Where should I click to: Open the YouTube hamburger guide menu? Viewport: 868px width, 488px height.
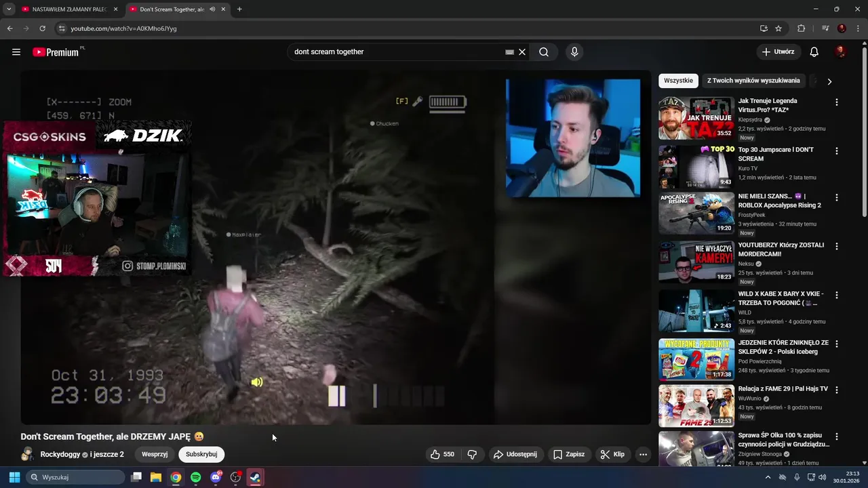(x=16, y=52)
